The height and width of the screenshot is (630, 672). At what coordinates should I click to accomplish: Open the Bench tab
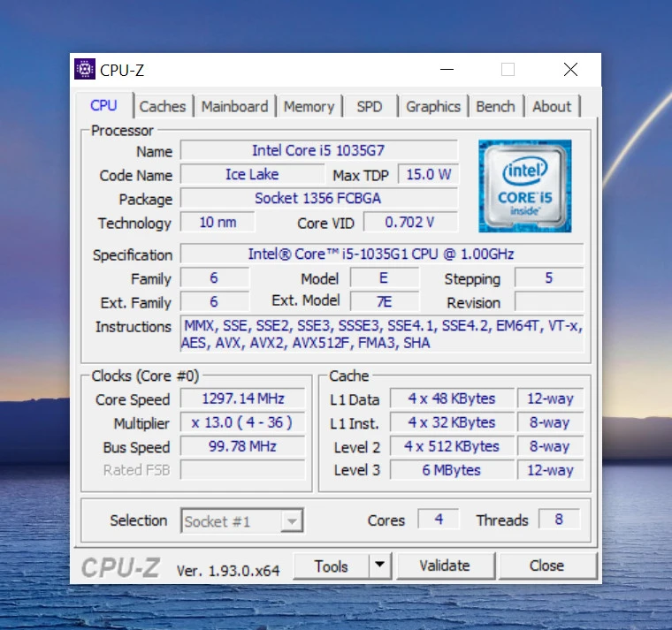[495, 106]
